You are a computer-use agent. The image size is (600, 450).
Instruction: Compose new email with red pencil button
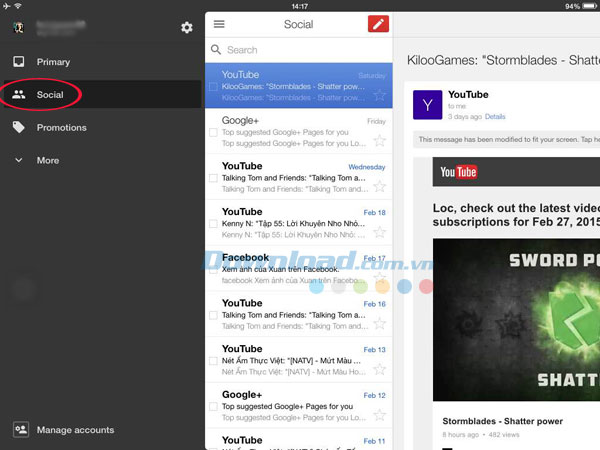pyautogui.click(x=378, y=24)
